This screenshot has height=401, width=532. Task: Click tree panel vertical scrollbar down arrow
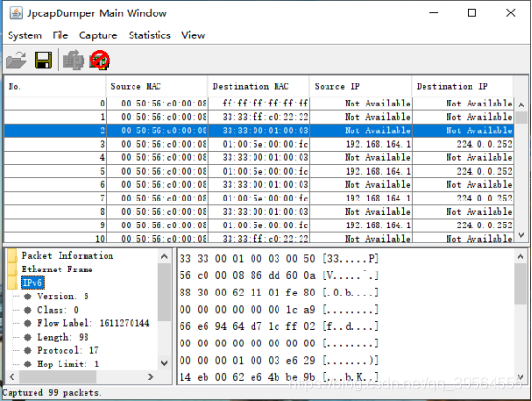coord(164,363)
